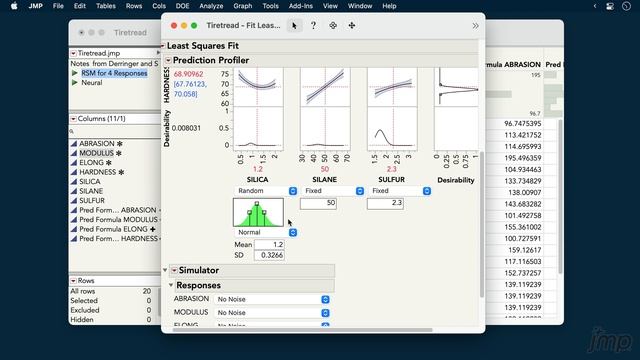Collapse the Responses section

point(171,285)
